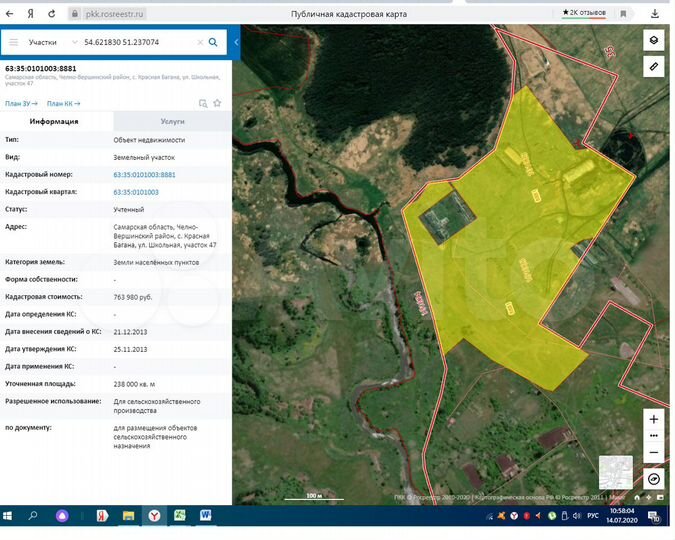Switch to the Услуги tab
This screenshot has width=675, height=540.
pos(172,121)
